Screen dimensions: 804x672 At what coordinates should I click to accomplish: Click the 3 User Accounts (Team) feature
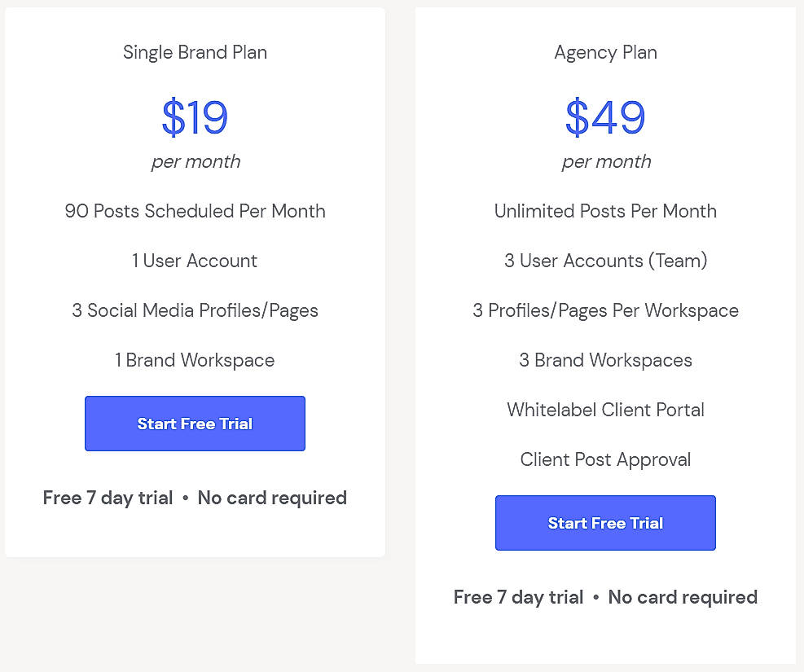(605, 261)
